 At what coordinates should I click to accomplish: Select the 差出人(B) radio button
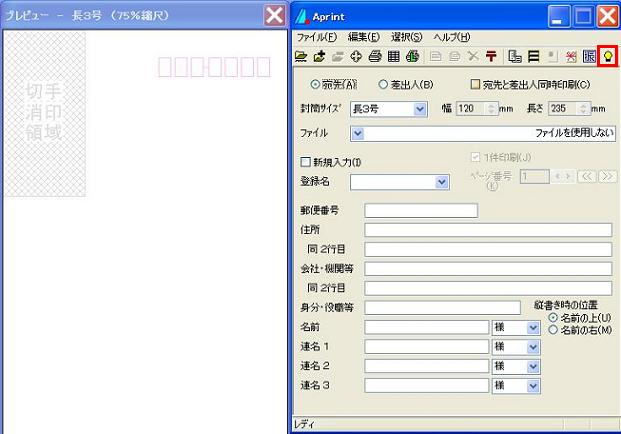[384, 85]
